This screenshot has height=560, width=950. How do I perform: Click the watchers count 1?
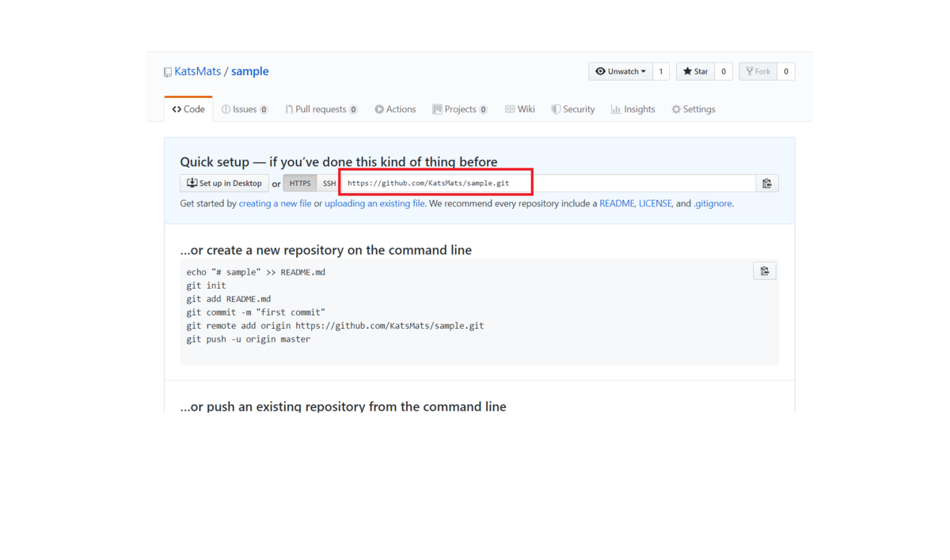(661, 71)
